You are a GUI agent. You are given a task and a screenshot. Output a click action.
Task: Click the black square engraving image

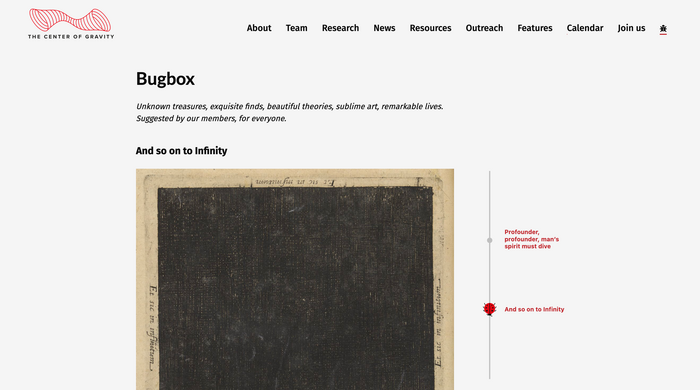point(295,279)
